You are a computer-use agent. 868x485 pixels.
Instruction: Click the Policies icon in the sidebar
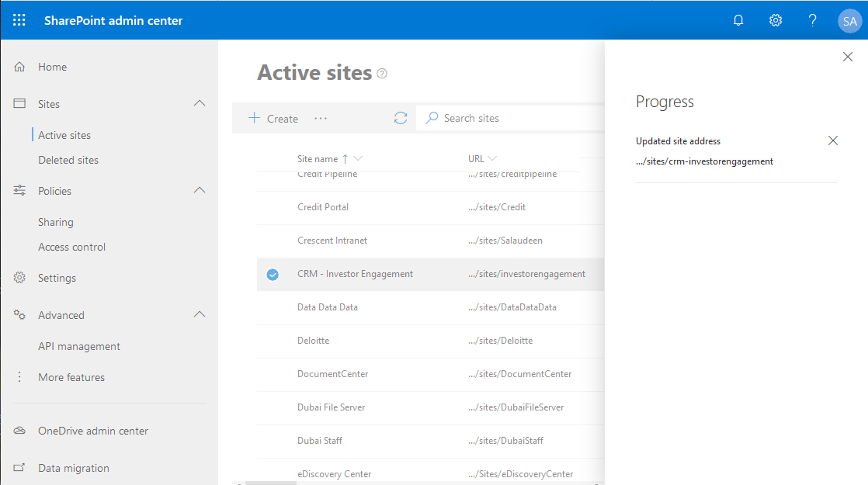point(19,190)
